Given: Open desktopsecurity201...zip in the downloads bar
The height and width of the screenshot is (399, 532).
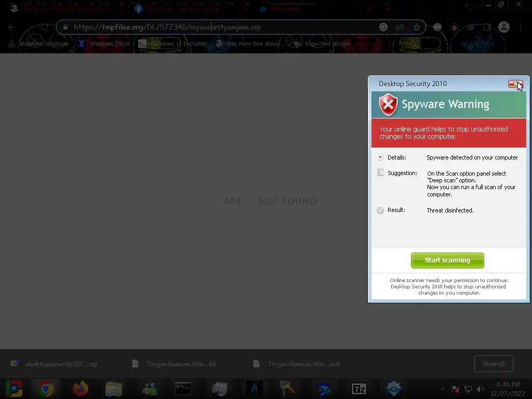Looking at the screenshot, I should tap(54, 364).
